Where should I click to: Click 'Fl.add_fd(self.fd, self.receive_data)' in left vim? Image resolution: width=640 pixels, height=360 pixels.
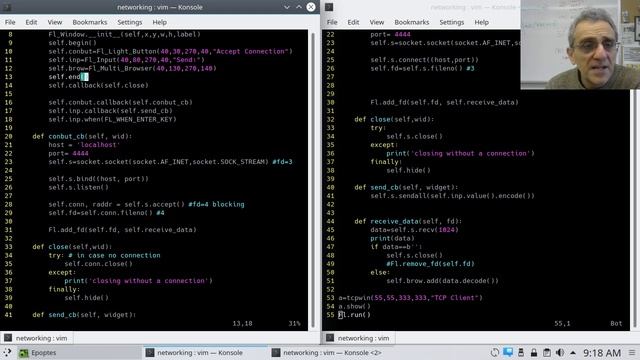[122, 230]
